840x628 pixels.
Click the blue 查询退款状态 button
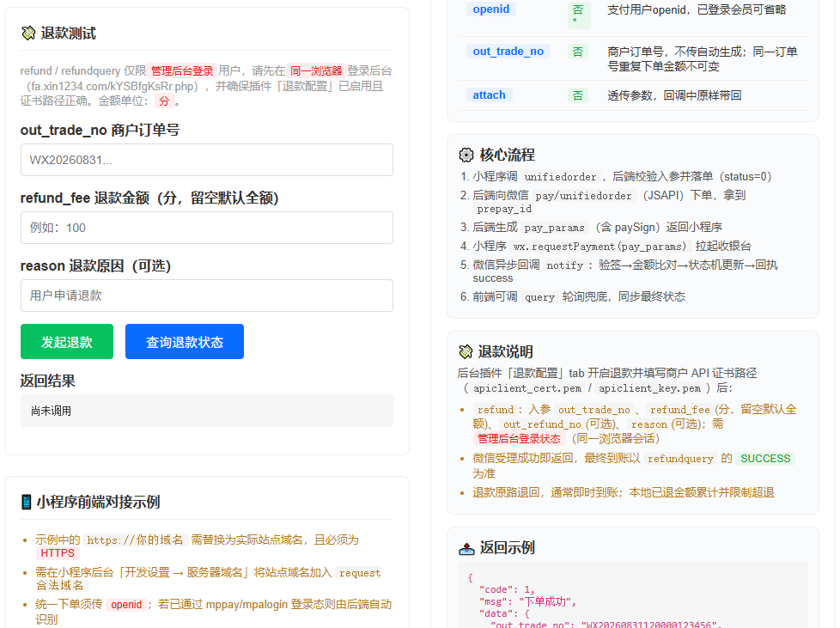185,341
